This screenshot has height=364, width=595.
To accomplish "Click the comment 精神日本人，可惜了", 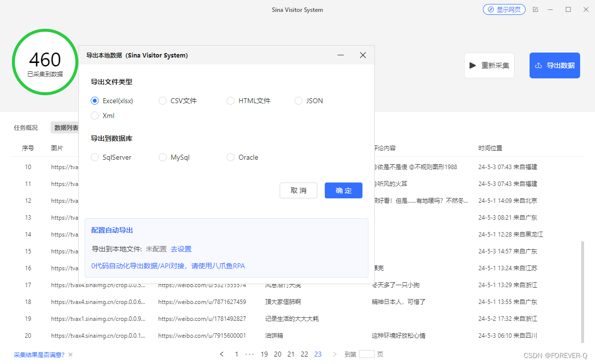I will [399, 302].
